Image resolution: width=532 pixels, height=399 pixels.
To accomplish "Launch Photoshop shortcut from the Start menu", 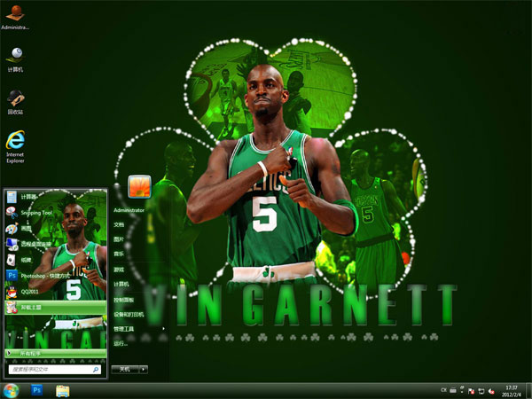I will click(x=56, y=276).
